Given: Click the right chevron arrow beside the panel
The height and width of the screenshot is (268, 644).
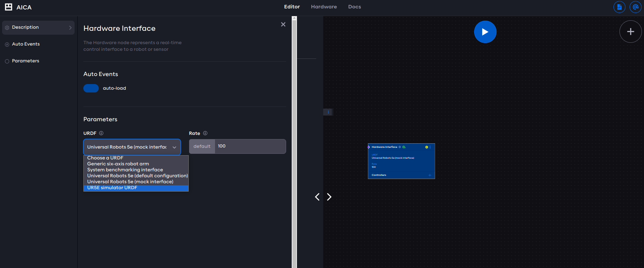Looking at the screenshot, I should 329,197.
